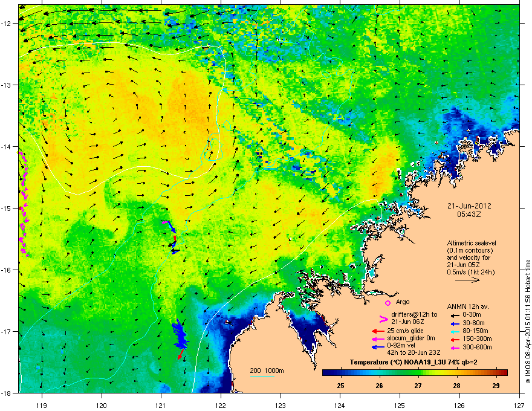Click the 0-30m depth label

472,315
